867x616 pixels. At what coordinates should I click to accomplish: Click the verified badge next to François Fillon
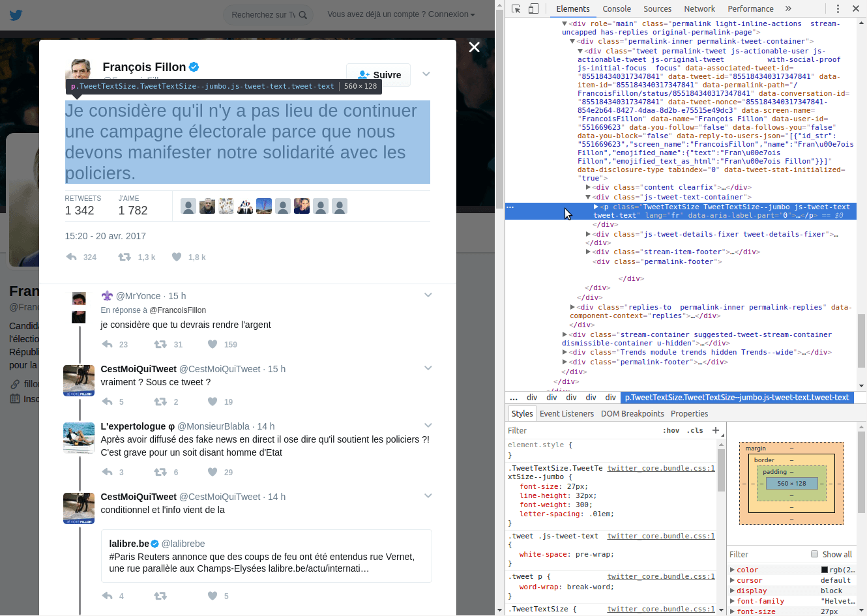click(x=194, y=66)
